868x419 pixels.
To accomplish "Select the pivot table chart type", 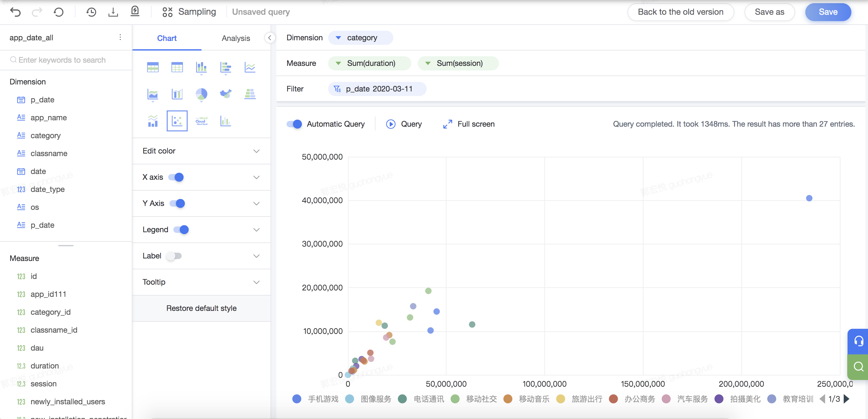I will [x=153, y=67].
